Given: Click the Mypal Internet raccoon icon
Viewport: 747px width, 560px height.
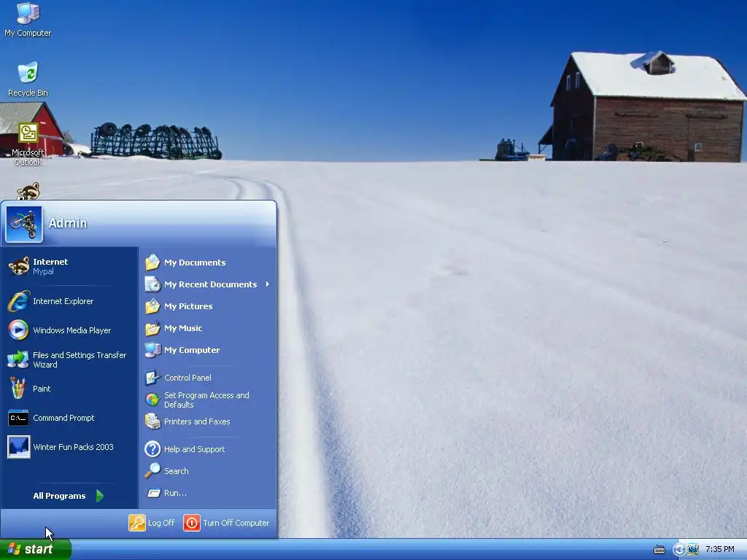Looking at the screenshot, I should point(18,265).
